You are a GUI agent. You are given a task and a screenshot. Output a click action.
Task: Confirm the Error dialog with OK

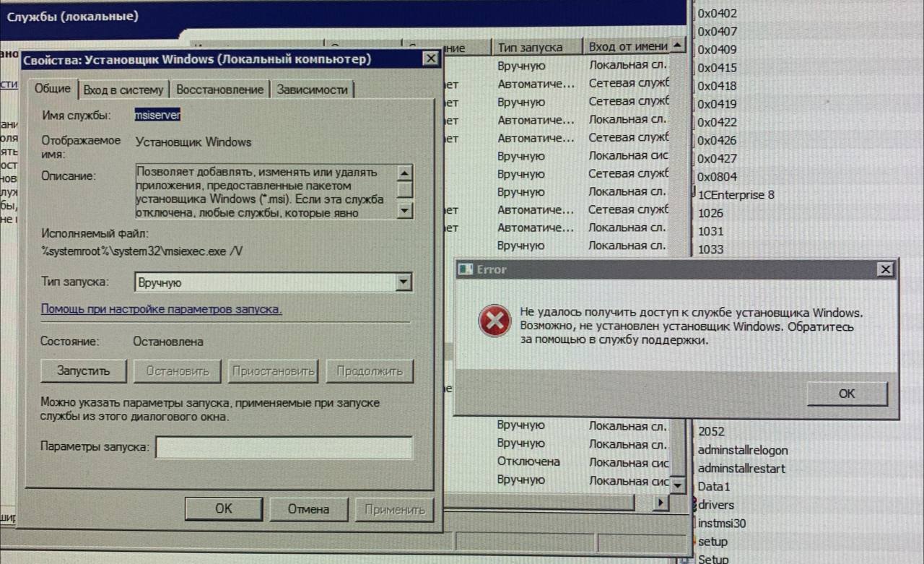tap(847, 394)
